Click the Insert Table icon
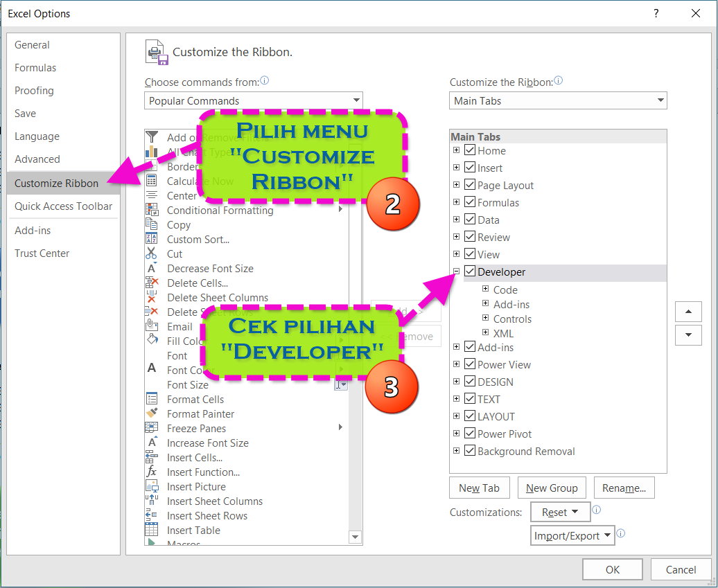 point(152,530)
